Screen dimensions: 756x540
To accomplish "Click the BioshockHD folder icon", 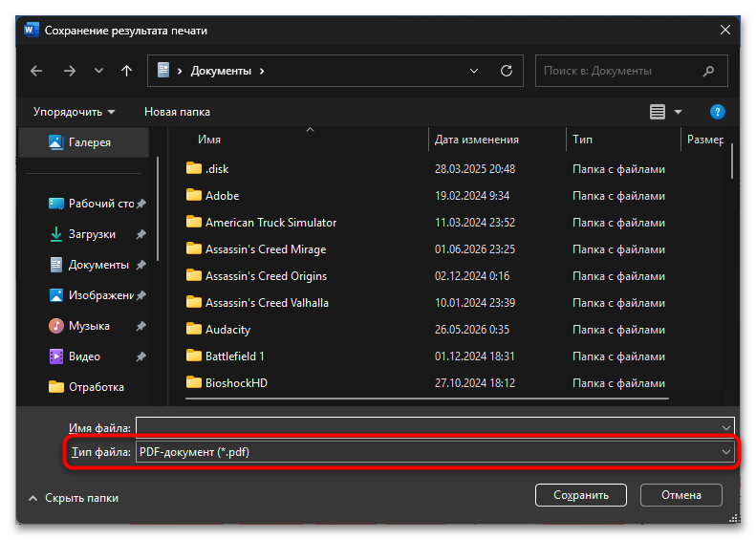I will click(x=194, y=382).
